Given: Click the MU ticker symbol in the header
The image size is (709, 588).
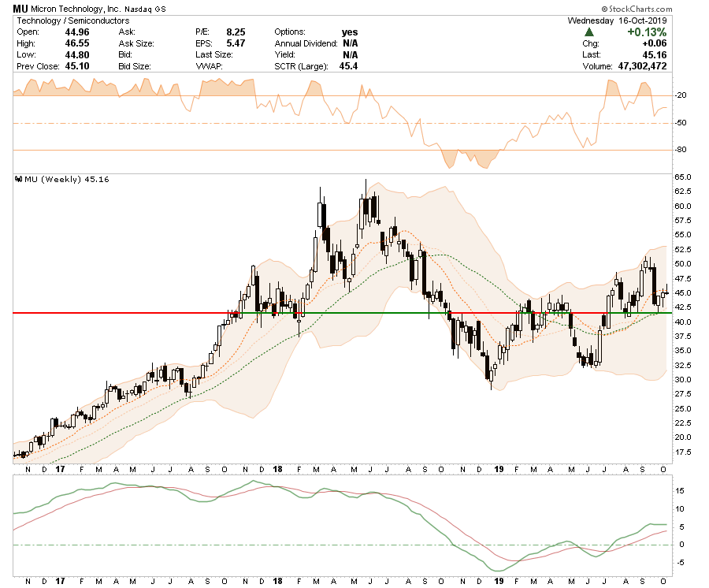Looking at the screenshot, I should tap(20, 9).
